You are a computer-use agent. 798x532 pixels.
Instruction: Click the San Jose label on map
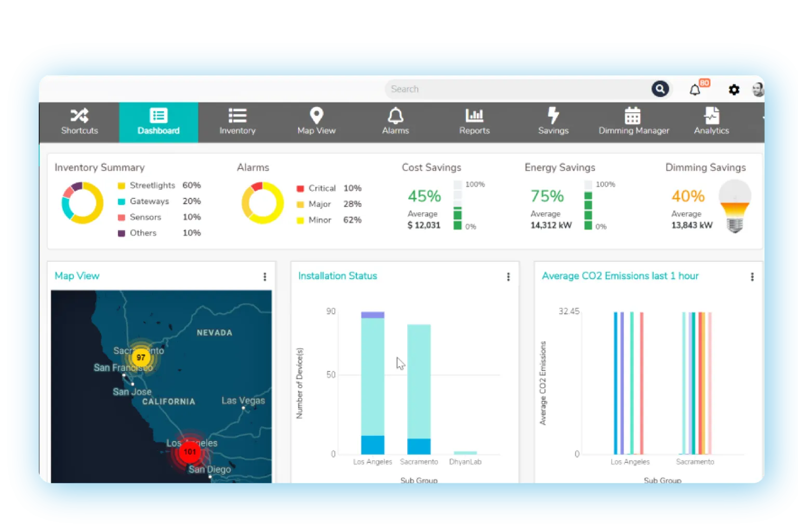click(x=132, y=392)
